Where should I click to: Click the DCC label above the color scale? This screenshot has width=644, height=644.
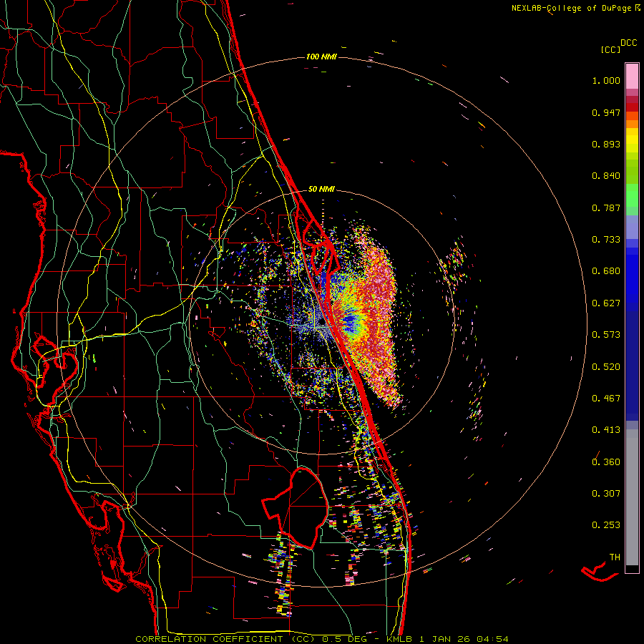tap(629, 43)
